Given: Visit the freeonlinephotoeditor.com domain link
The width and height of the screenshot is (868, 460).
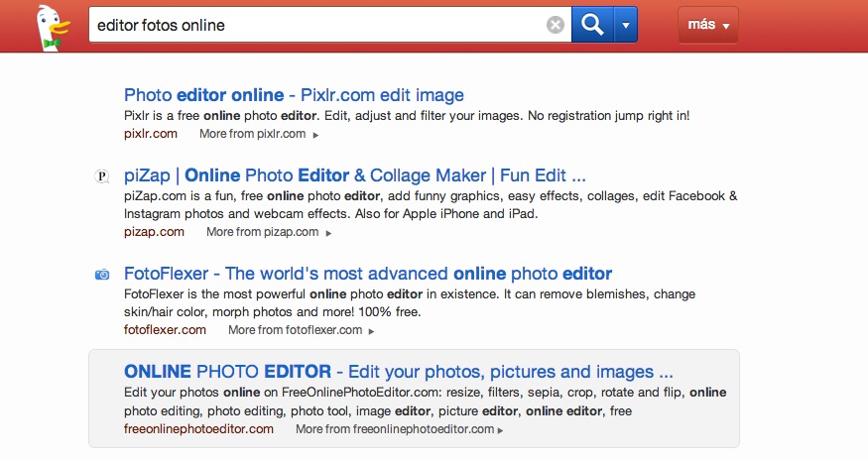Looking at the screenshot, I should [198, 428].
